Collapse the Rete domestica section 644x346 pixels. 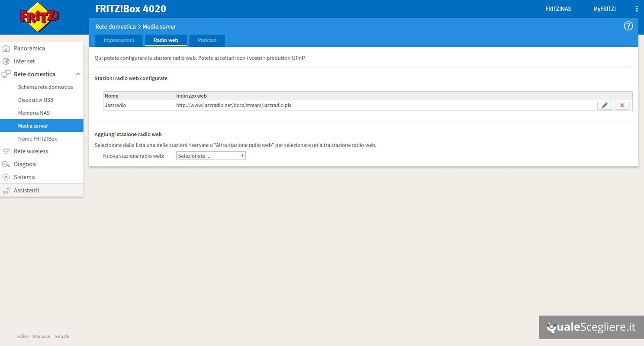click(x=78, y=74)
